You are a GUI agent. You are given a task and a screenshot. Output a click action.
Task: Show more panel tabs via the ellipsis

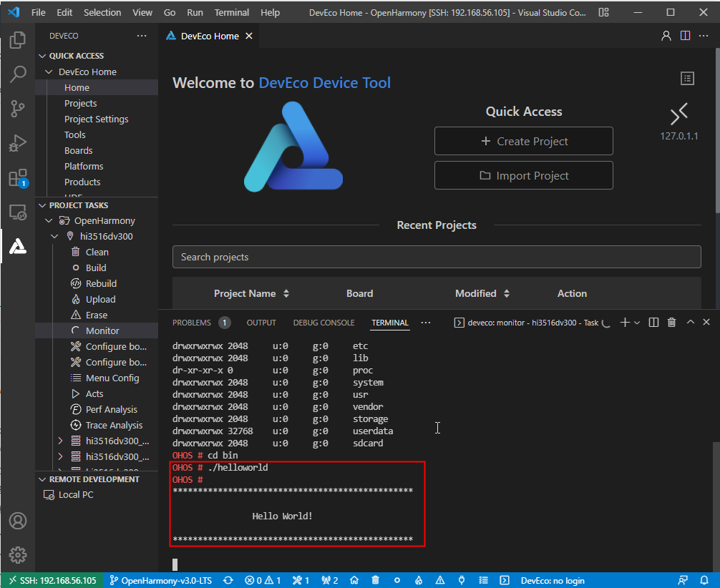426,322
